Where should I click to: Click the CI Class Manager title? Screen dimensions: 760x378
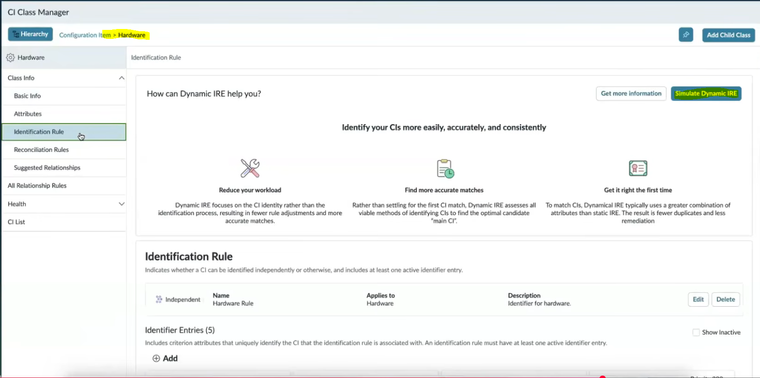pos(38,12)
